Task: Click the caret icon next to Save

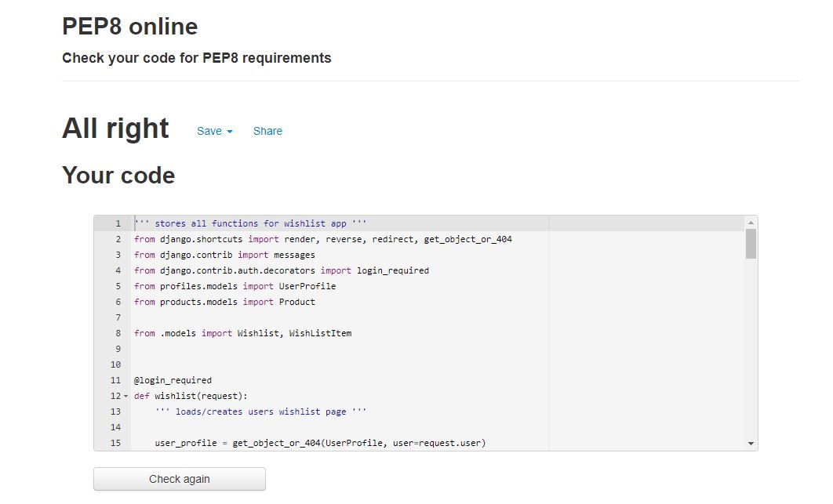Action: pyautogui.click(x=228, y=131)
